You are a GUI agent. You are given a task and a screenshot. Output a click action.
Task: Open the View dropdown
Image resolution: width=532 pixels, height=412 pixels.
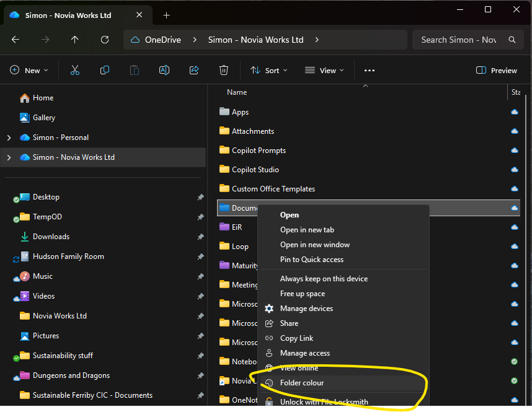click(x=324, y=71)
